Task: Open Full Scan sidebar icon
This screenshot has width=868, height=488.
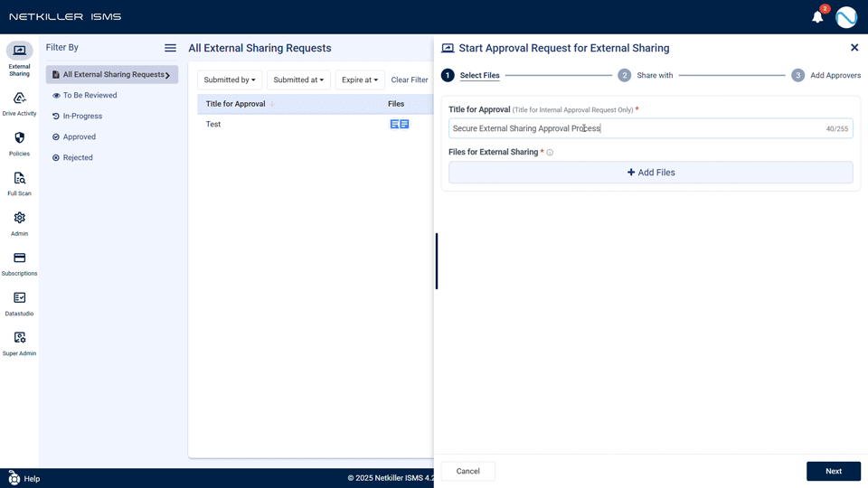Action: click(19, 178)
